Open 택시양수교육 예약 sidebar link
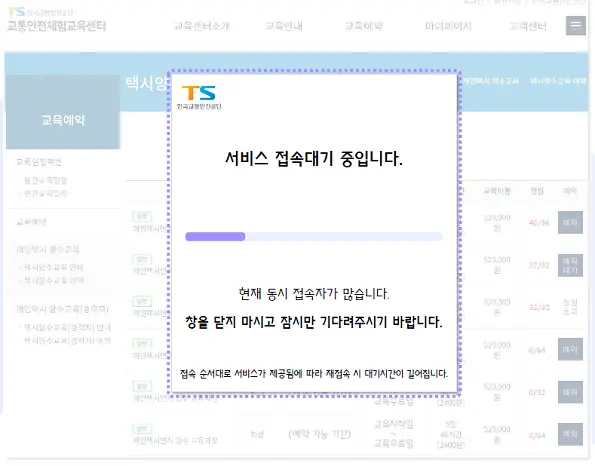The height and width of the screenshot is (466, 595). 54,280
